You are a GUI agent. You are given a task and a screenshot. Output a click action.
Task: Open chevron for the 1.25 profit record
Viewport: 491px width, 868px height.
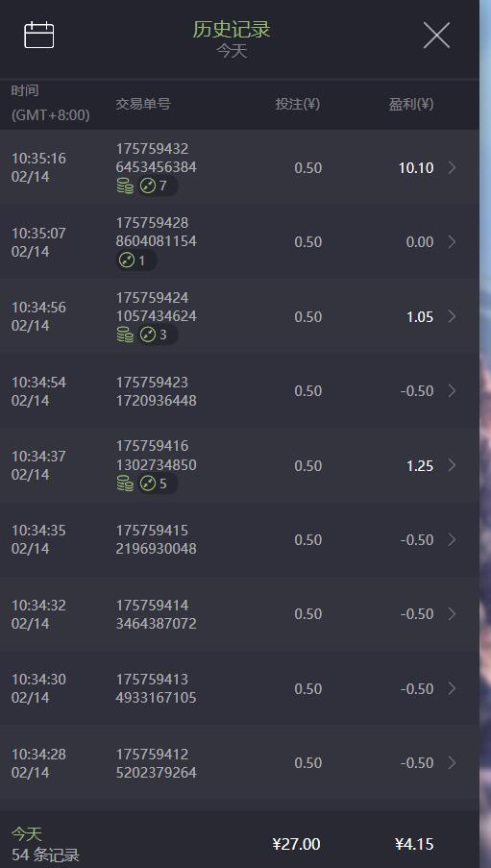pos(452,465)
